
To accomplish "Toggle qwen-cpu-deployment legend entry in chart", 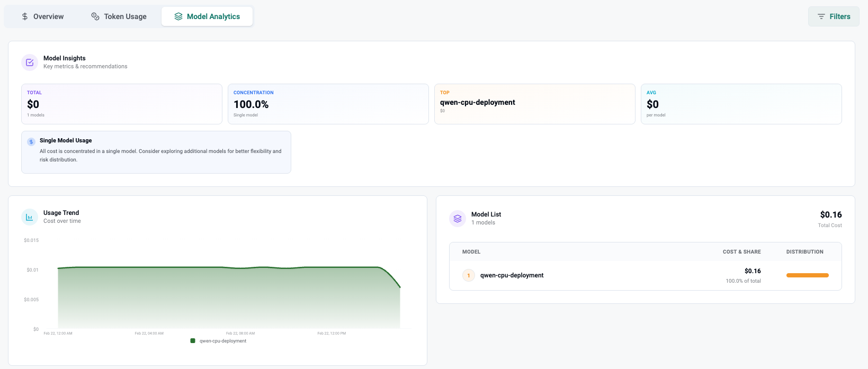I will (x=219, y=341).
